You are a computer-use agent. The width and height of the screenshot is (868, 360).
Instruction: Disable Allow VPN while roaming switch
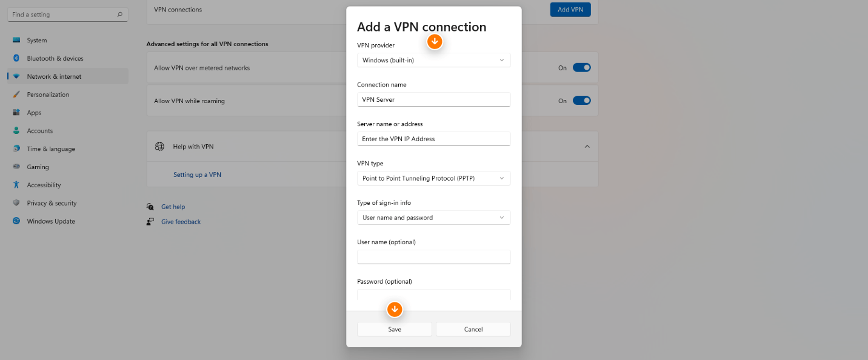tap(582, 101)
